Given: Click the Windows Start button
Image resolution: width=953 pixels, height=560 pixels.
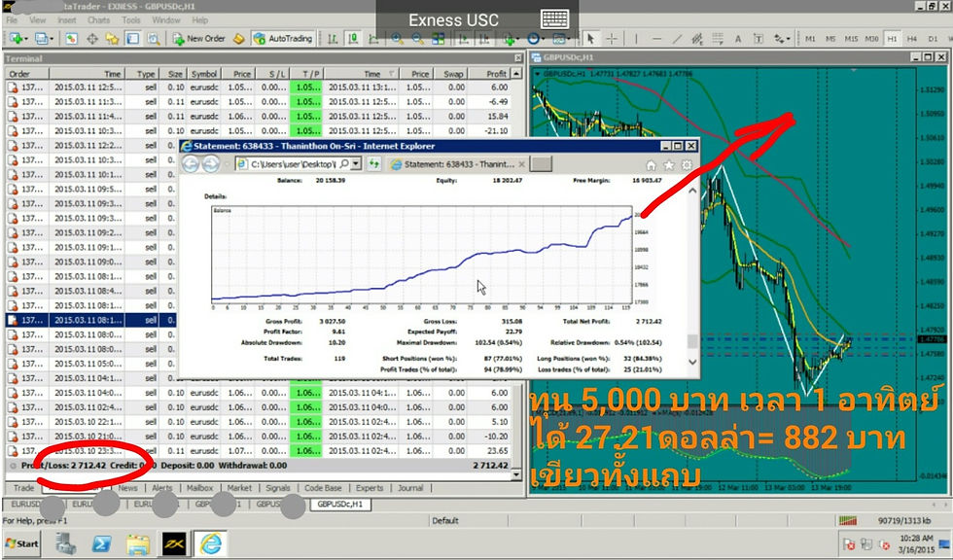Looking at the screenshot, I should coord(21,543).
